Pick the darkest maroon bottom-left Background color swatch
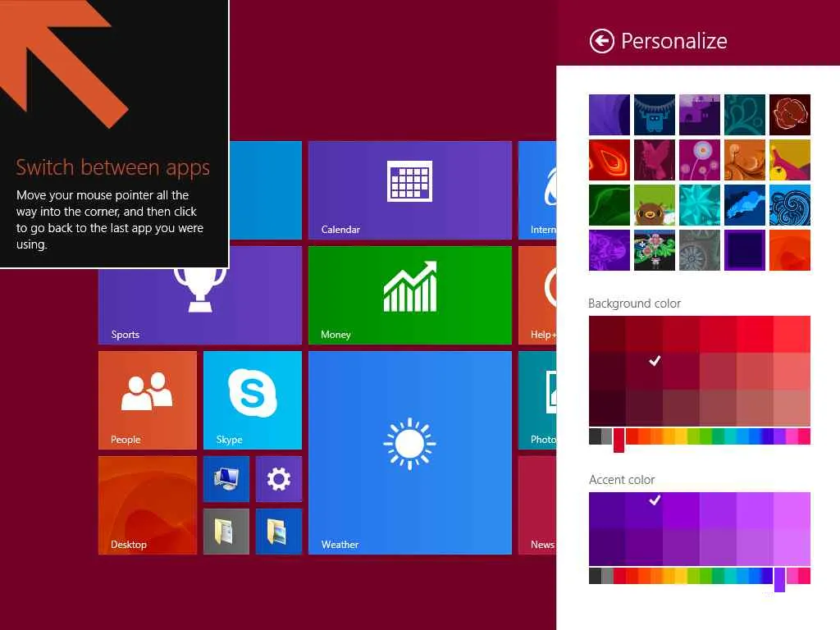This screenshot has height=630, width=840. pos(607,408)
